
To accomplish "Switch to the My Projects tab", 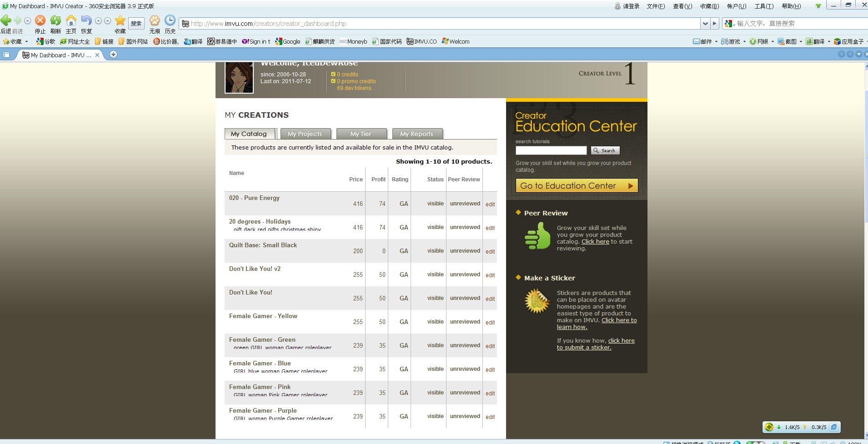I will (x=304, y=134).
